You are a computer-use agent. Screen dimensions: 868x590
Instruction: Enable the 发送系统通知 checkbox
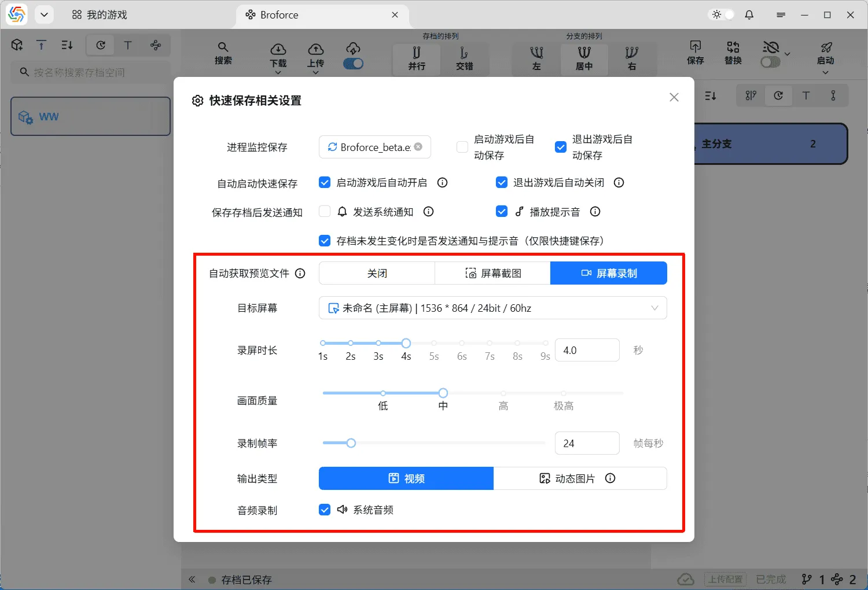[324, 211]
